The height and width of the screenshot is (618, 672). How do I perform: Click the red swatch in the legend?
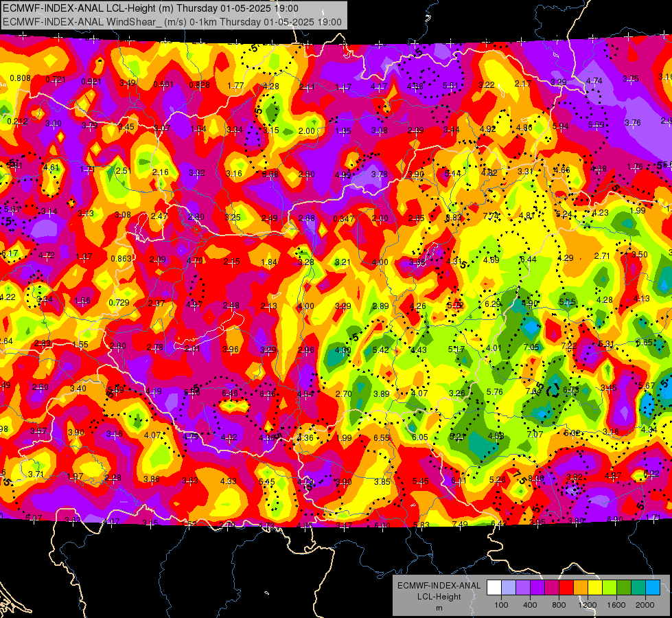[566, 588]
